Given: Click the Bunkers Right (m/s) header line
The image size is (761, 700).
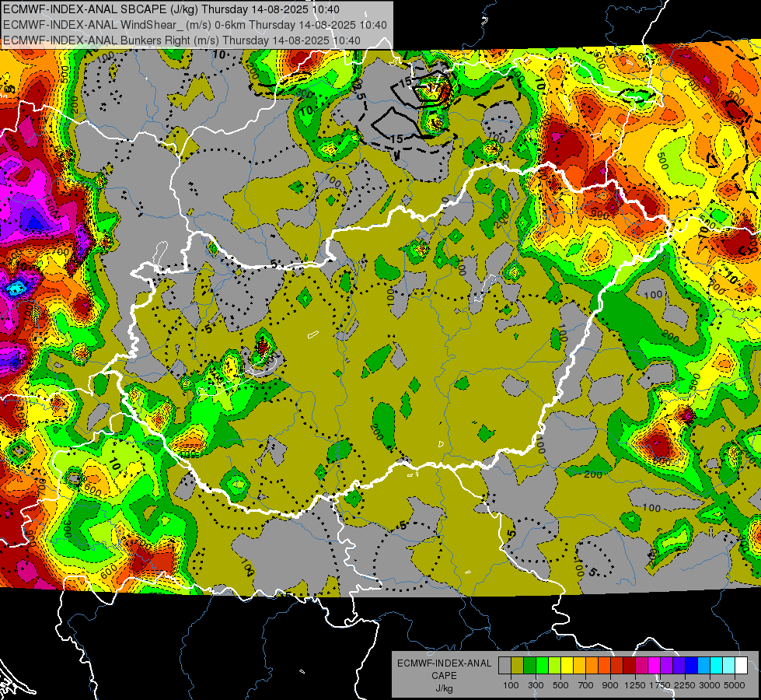Looking at the screenshot, I should 182,40.
